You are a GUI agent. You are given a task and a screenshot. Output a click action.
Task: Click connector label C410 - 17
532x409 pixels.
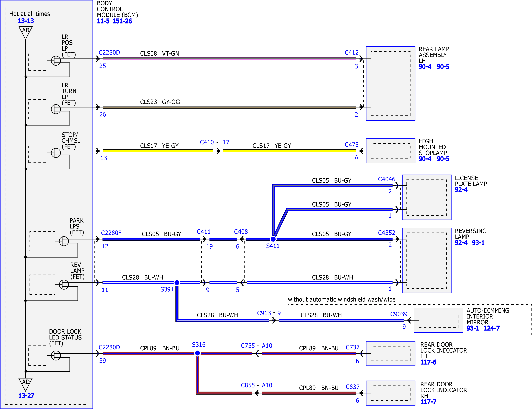point(215,142)
